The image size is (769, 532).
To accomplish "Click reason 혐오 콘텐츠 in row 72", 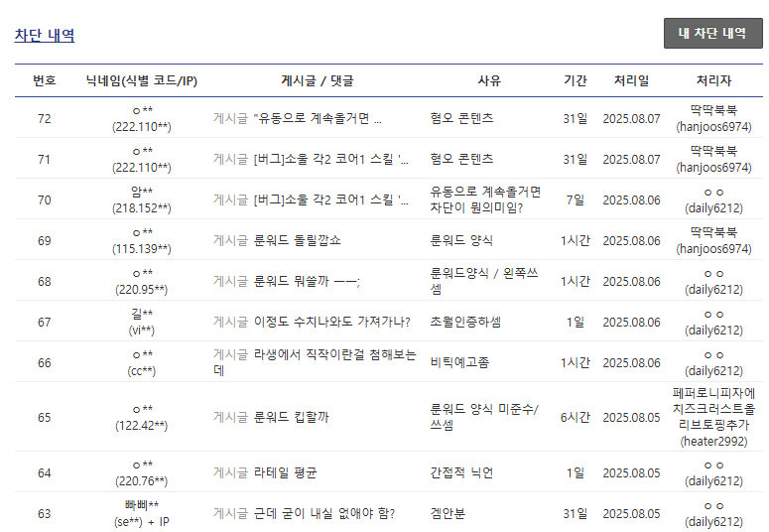I will [x=461, y=118].
